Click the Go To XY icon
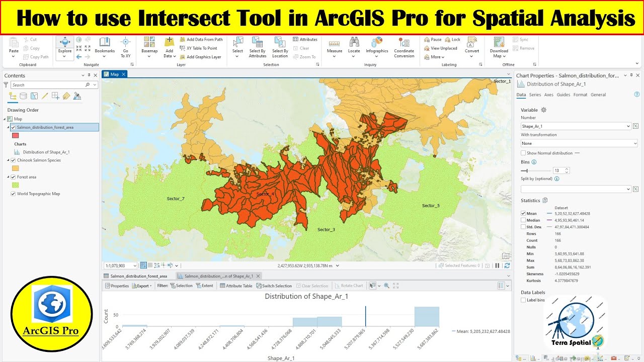644x362 pixels. pos(126,42)
